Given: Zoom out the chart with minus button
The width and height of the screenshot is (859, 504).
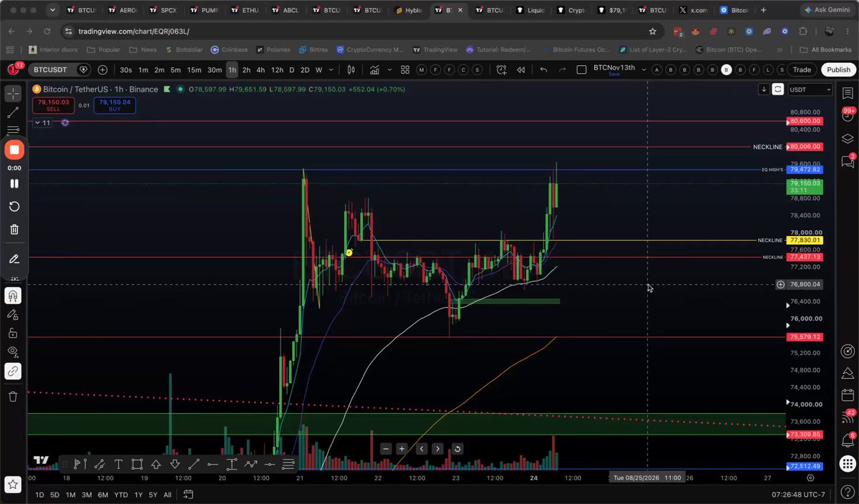Looking at the screenshot, I should [x=386, y=449].
